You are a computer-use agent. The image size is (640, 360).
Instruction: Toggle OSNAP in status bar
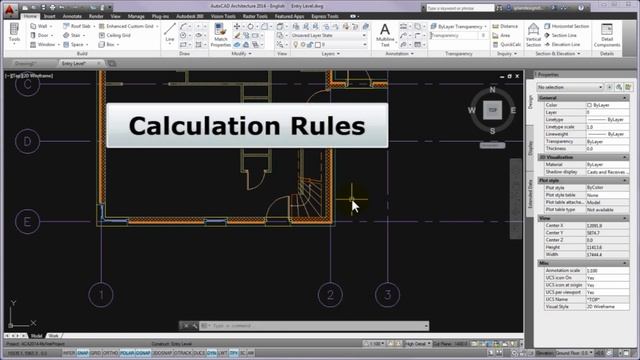[143, 353]
